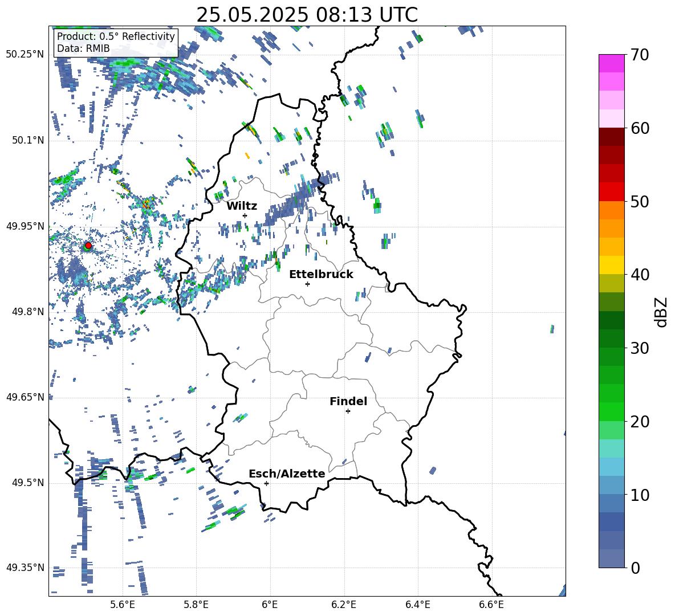Click the 49.35°N latitude label

point(26,568)
